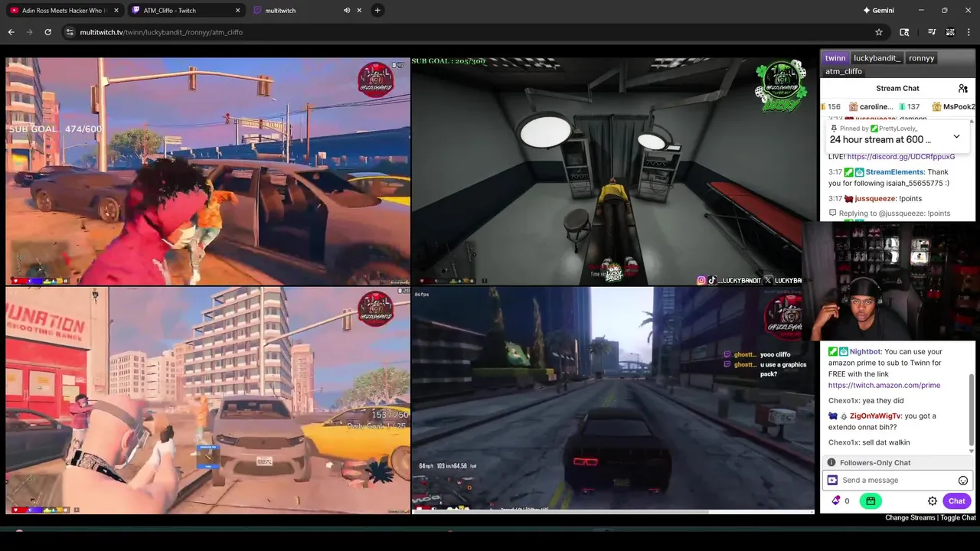Reload the multitwitch page
The image size is (980, 551).
[47, 32]
